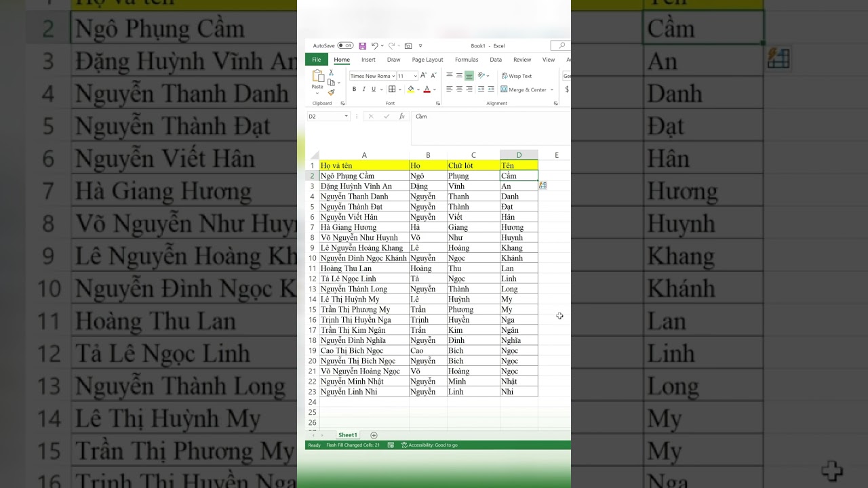
Task: Click Merge & Center button
Action: point(524,89)
